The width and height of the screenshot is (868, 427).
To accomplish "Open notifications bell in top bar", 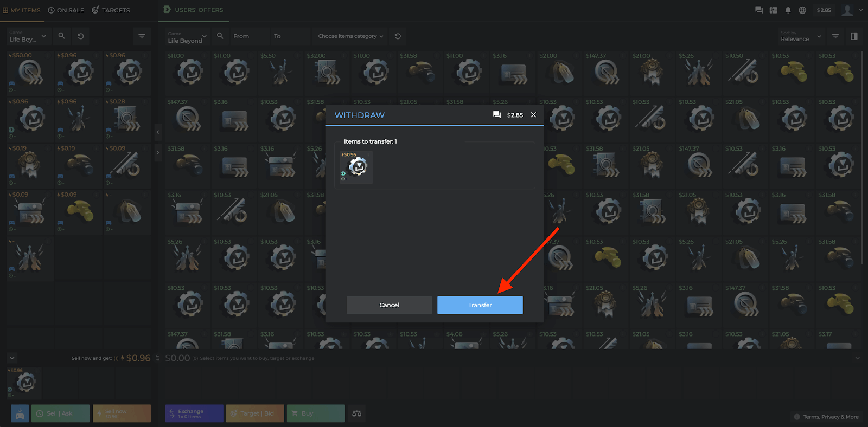I will click(x=788, y=10).
